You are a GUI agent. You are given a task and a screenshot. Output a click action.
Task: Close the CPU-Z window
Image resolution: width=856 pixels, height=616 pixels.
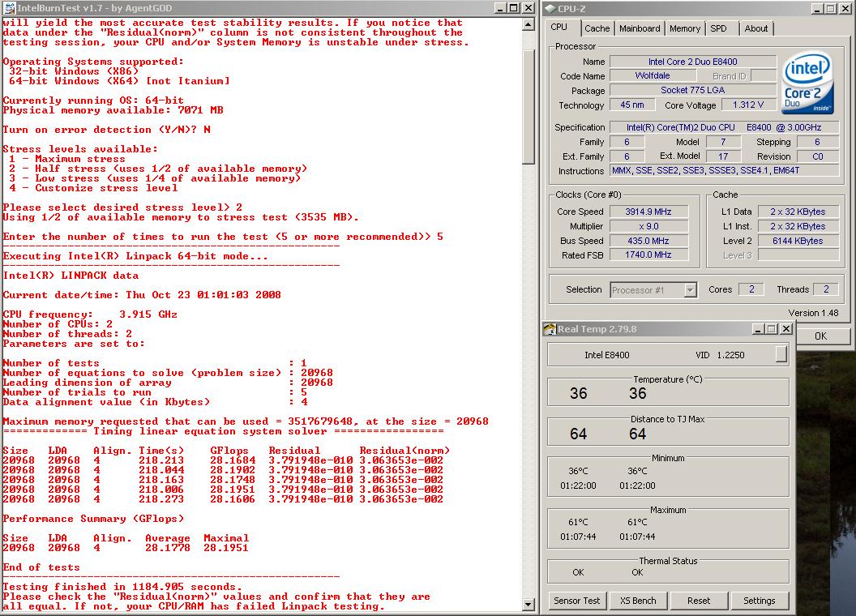(x=845, y=9)
